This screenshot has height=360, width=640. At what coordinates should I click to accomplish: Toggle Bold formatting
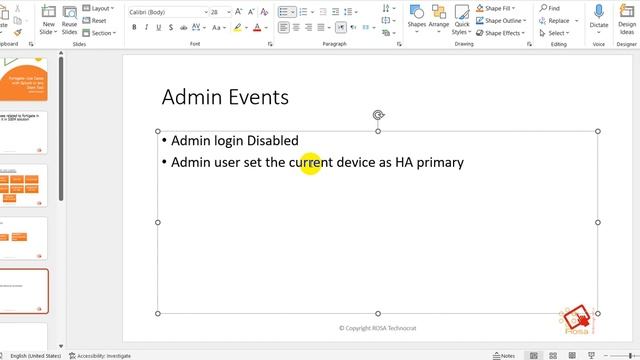(134, 27)
